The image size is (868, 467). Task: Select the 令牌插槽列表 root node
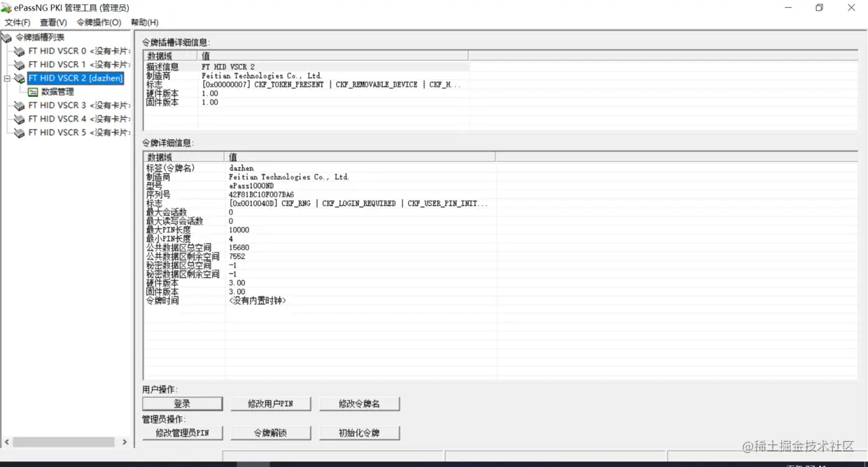point(40,37)
